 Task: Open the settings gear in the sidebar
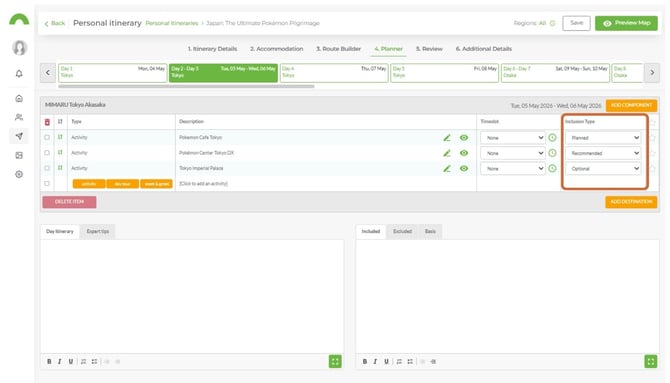pyautogui.click(x=19, y=174)
